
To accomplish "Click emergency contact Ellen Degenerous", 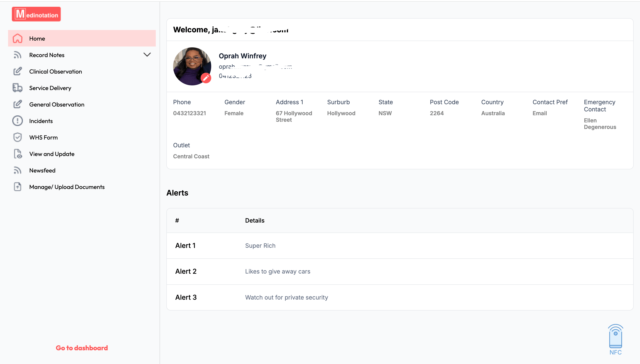I will click(600, 124).
